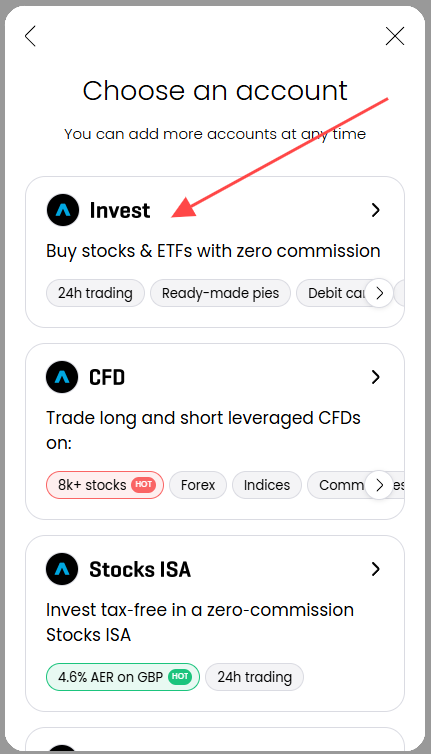Screen dimensions: 431x754
Task: Select the Ready-made pies tag
Action: 220,293
